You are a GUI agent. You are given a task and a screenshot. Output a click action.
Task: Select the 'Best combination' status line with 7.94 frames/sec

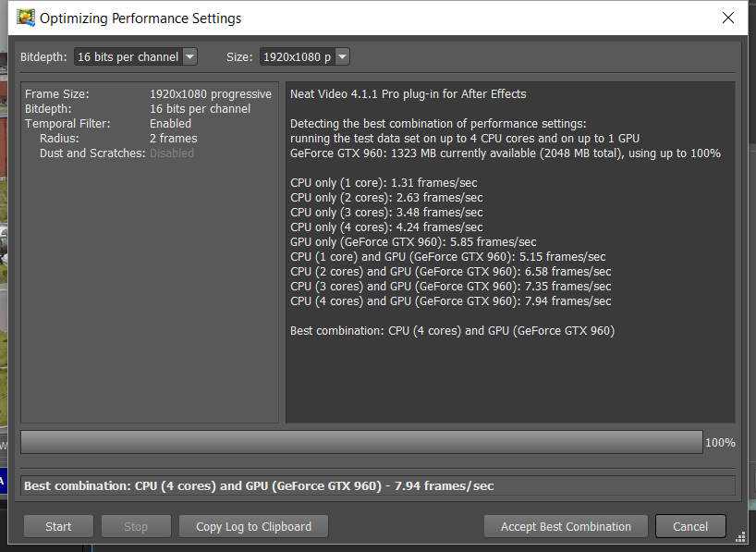(378, 486)
